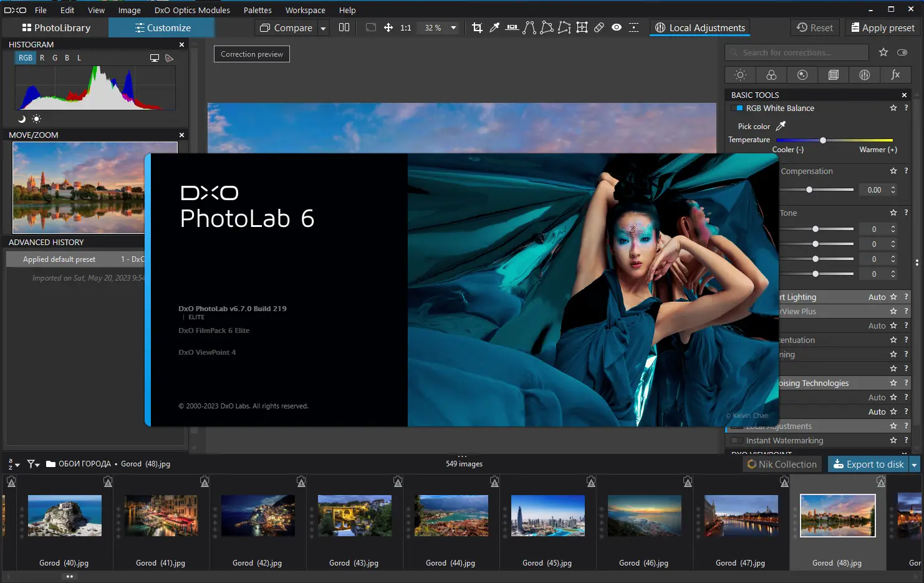Switch to side-by-side view
924x583 pixels.
point(344,27)
